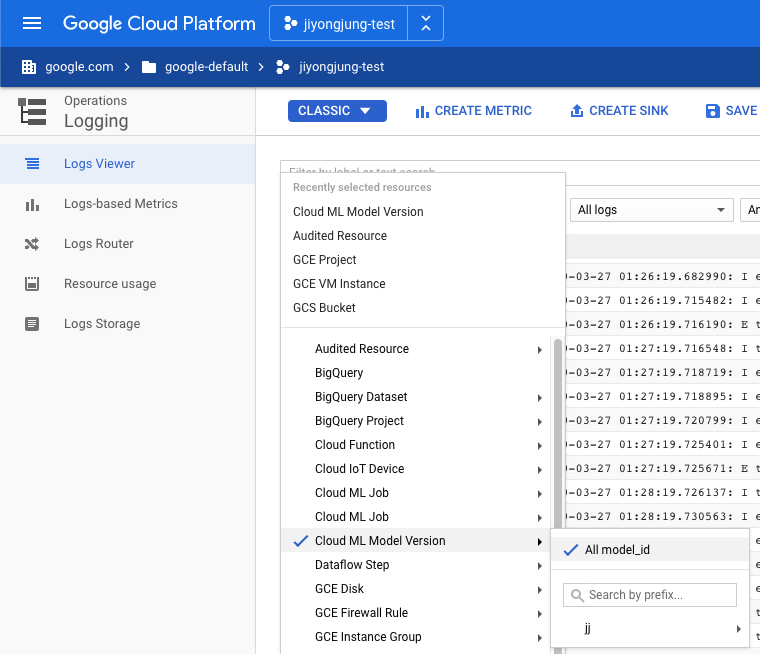760x654 pixels.
Task: Click the google-default folder icon
Action: [149, 67]
